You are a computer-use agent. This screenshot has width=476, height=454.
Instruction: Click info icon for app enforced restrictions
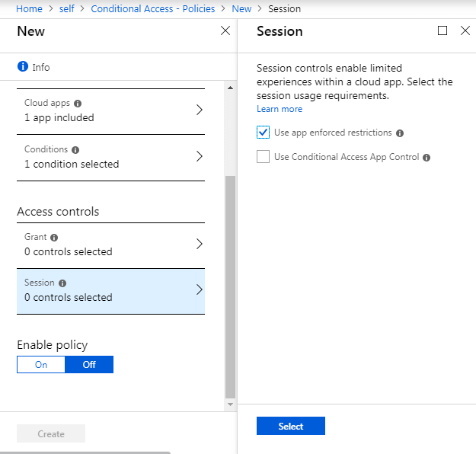(x=400, y=133)
